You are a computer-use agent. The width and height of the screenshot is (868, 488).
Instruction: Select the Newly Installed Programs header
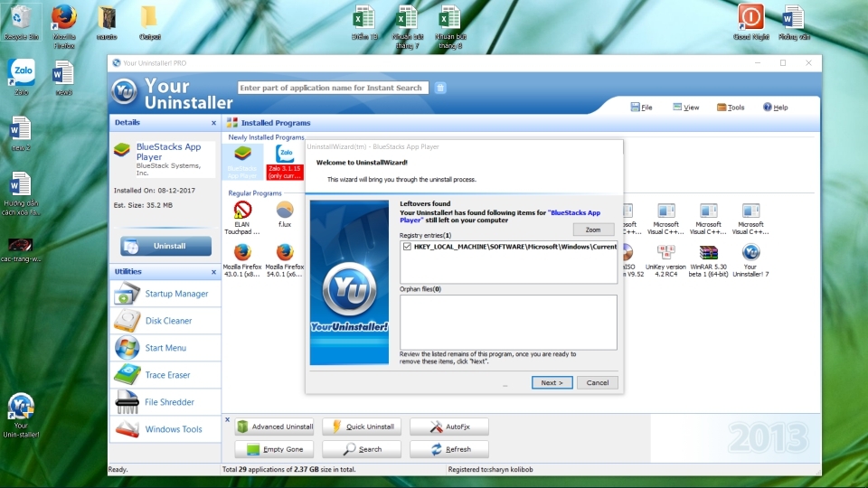point(266,137)
